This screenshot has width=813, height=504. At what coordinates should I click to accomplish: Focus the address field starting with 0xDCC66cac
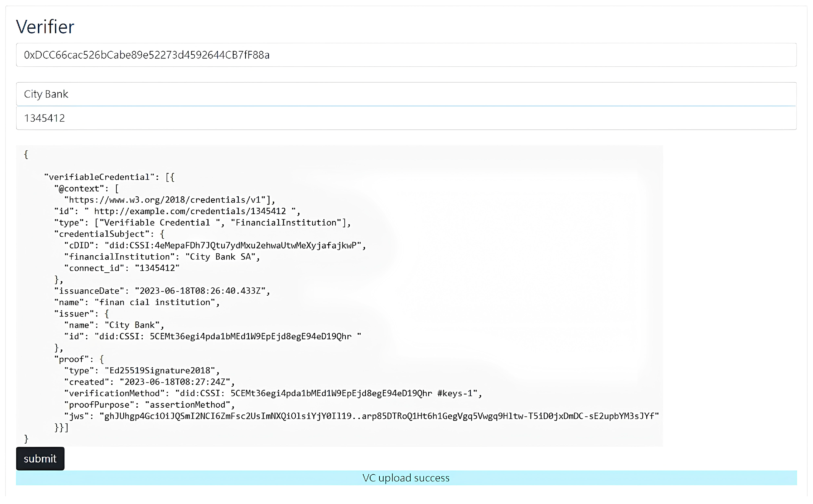[406, 55]
